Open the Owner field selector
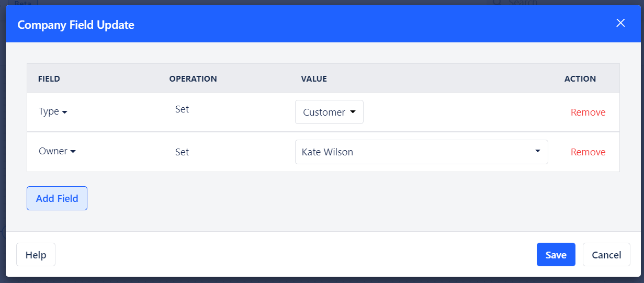This screenshot has height=283, width=644. [57, 151]
